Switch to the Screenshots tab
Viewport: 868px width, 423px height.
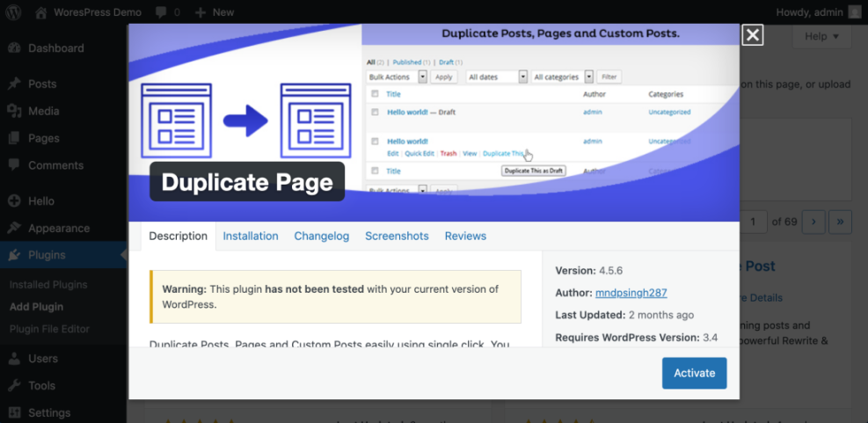tap(397, 236)
